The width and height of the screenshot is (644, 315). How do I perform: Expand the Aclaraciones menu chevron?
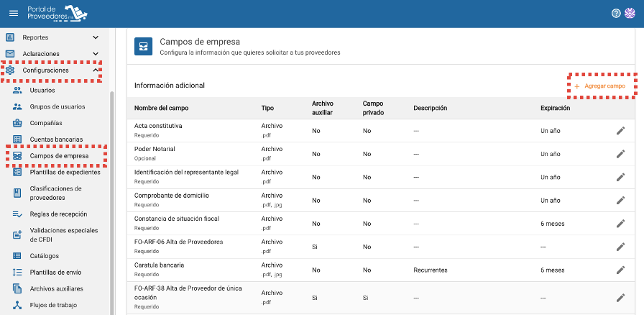(x=96, y=54)
